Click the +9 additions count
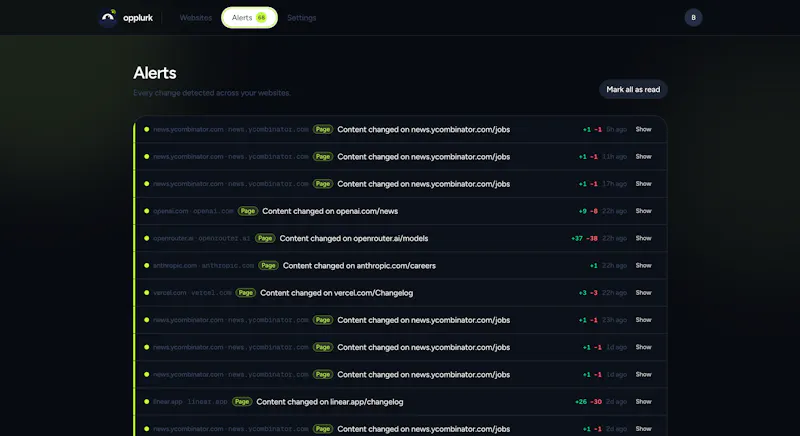This screenshot has width=800, height=436. 583,211
